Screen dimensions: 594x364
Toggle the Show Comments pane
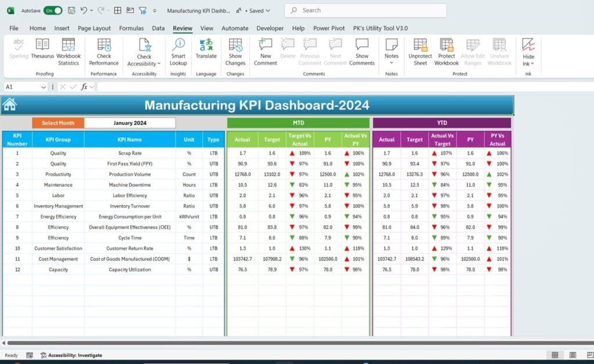coord(362,51)
